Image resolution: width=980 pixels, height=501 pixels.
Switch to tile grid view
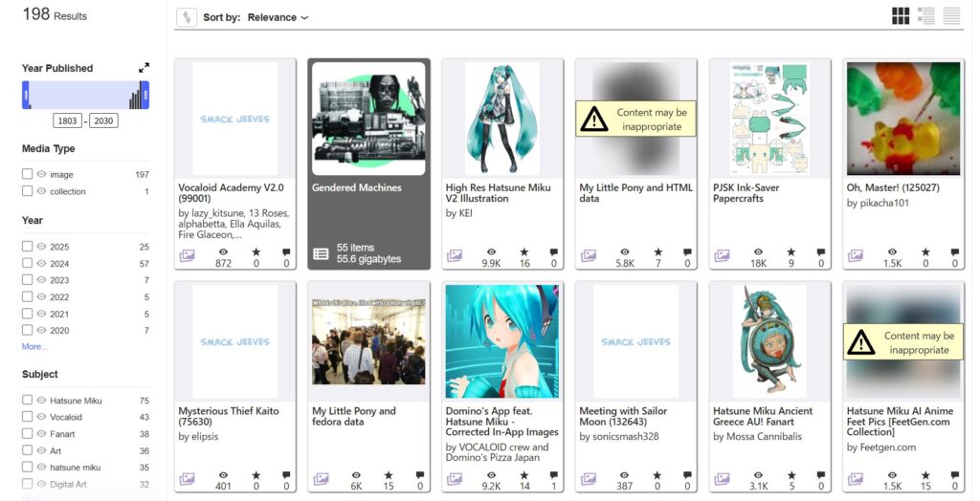901,16
